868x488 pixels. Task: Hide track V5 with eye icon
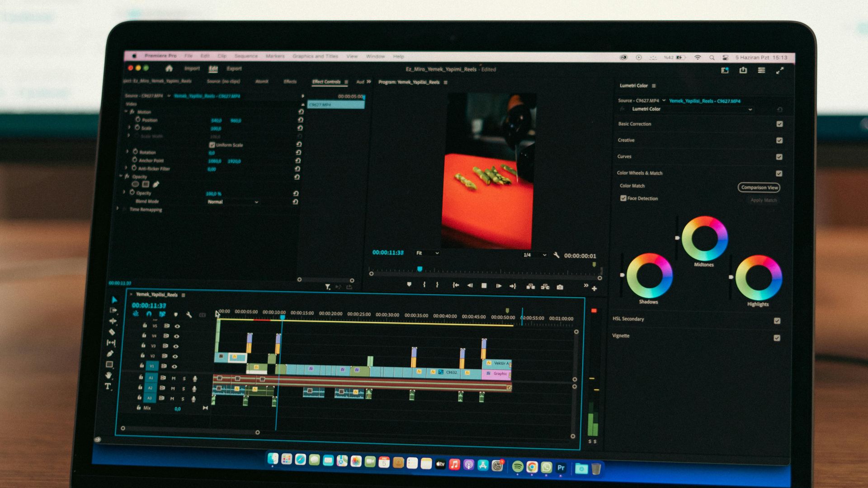click(x=178, y=326)
